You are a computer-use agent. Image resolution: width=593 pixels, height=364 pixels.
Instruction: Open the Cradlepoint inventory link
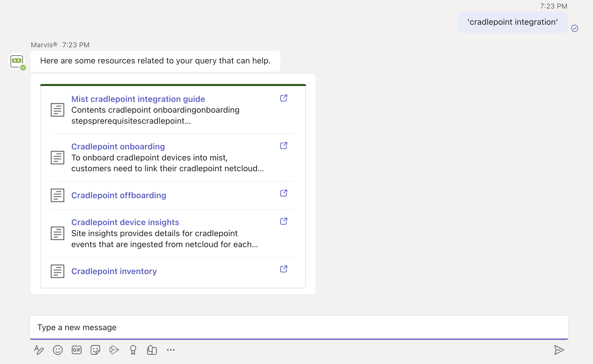(114, 271)
